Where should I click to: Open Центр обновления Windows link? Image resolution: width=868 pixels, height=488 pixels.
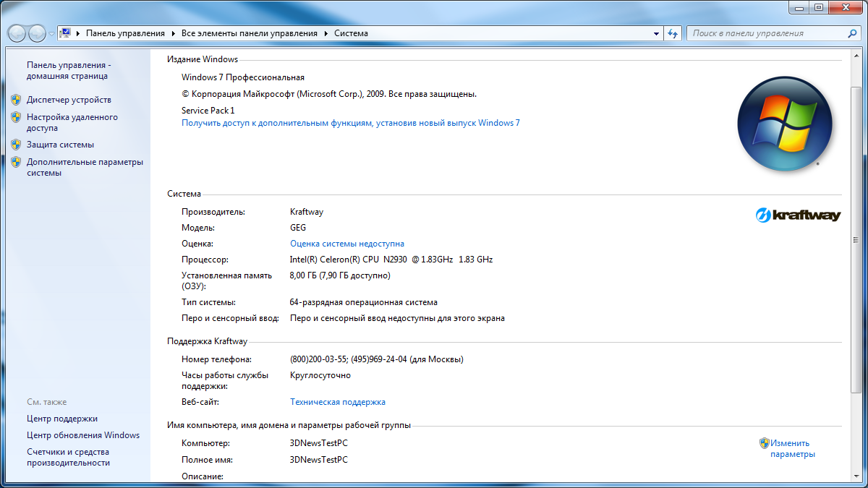coord(83,435)
